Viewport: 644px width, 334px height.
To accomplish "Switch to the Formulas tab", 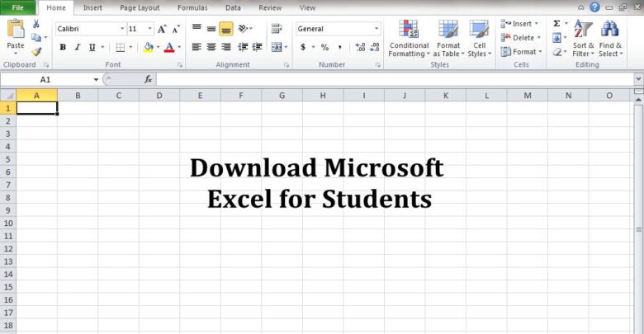I will pos(192,7).
